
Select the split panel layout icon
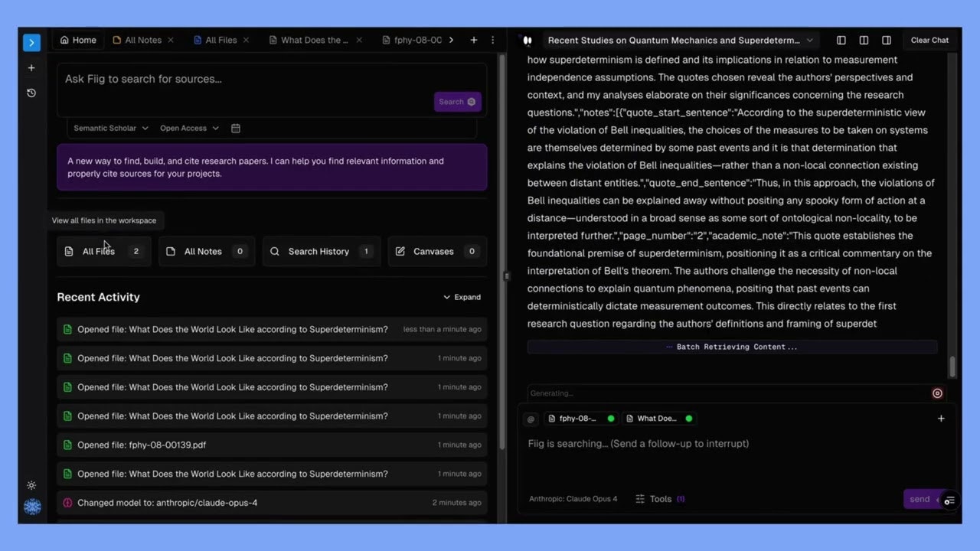(x=864, y=41)
